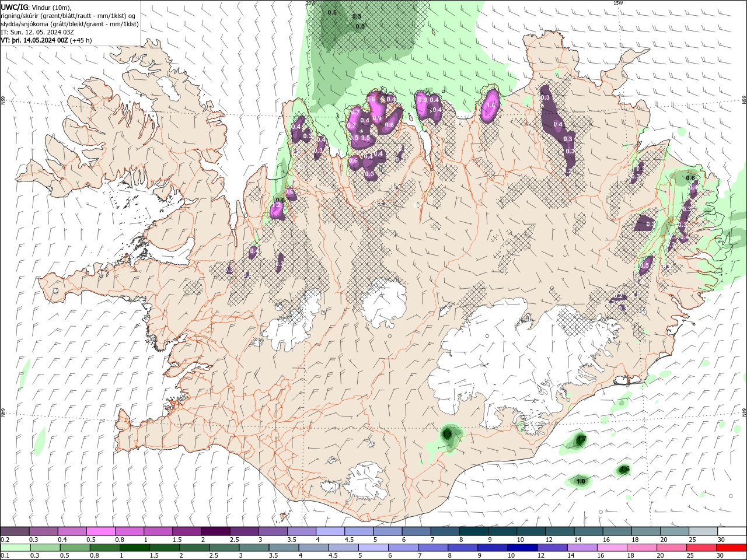The height and width of the screenshot is (560, 747).
Task: Pick darkest purple upper legend swatch at 2
Action: pyautogui.click(x=215, y=531)
